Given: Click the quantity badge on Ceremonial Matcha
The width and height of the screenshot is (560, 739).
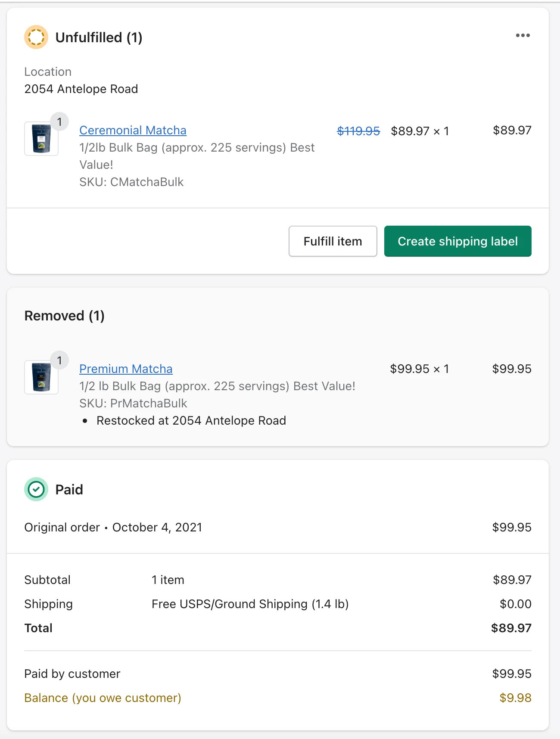Looking at the screenshot, I should (59, 122).
